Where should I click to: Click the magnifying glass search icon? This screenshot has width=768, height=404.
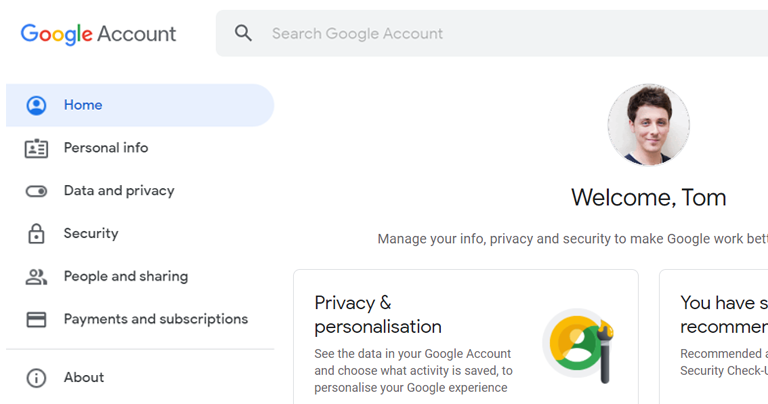pyautogui.click(x=243, y=33)
